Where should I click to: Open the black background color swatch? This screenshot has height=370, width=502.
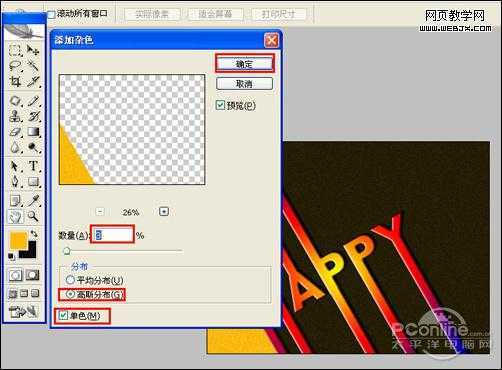pos(31,253)
